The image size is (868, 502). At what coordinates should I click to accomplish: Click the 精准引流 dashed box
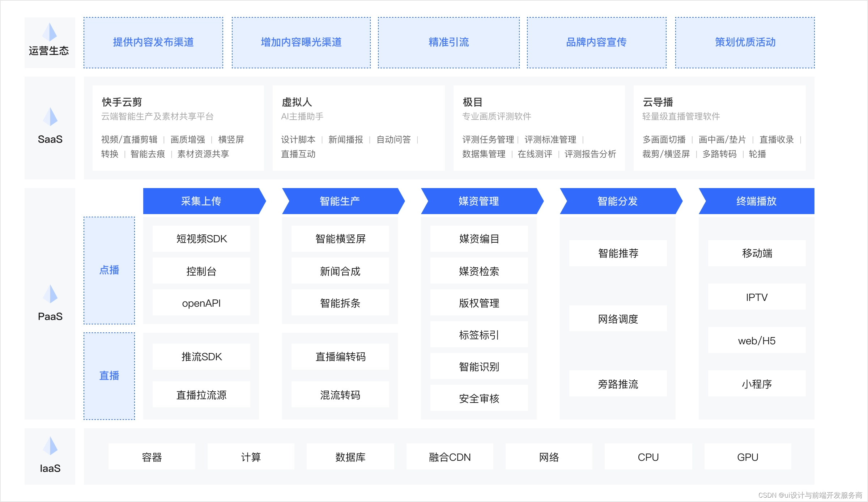448,42
